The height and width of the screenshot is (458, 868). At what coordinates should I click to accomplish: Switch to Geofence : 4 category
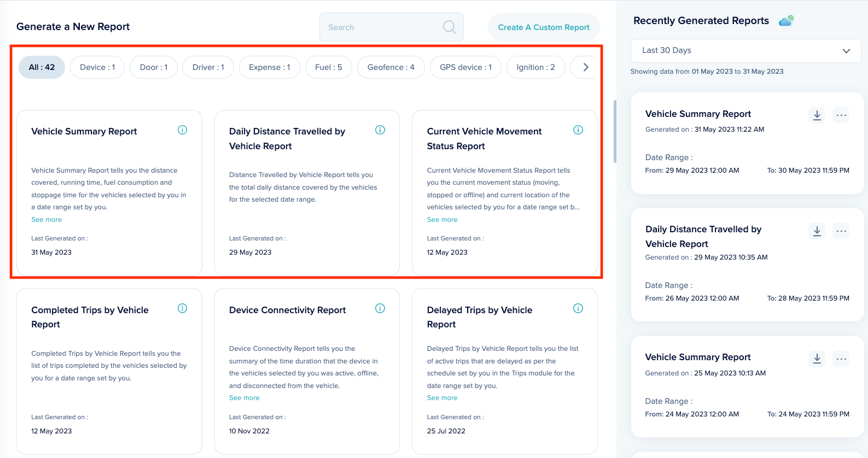391,67
